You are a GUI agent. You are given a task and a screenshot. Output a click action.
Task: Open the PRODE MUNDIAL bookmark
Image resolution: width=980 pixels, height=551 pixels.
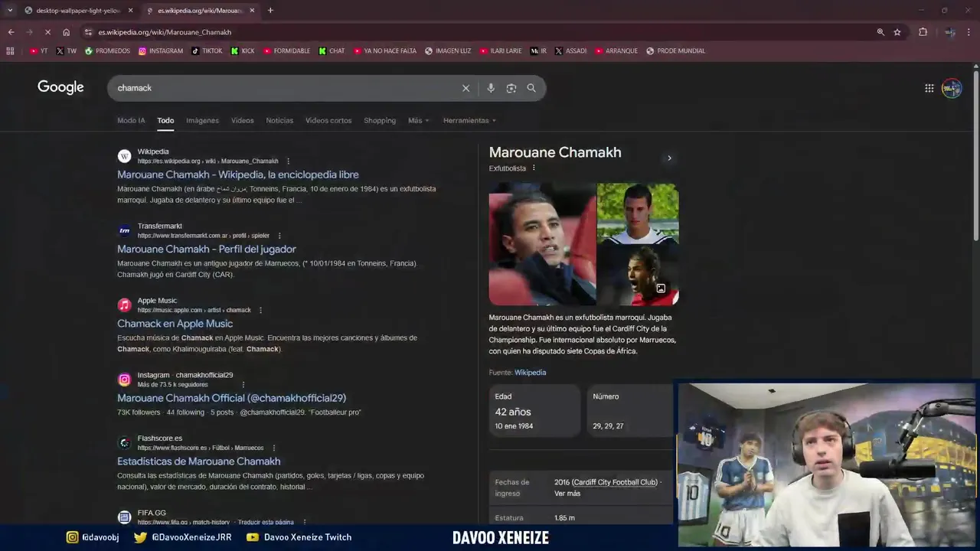coord(675,51)
